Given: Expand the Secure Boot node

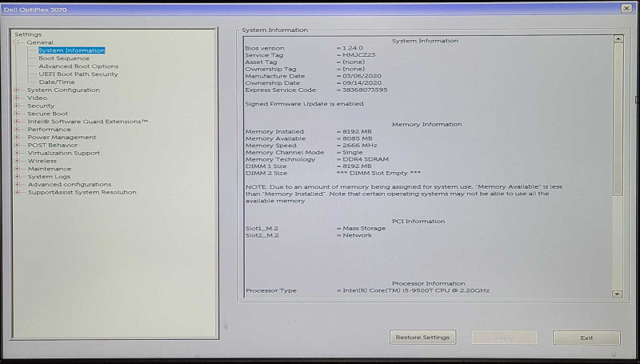Looking at the screenshot, I should pos(17,114).
